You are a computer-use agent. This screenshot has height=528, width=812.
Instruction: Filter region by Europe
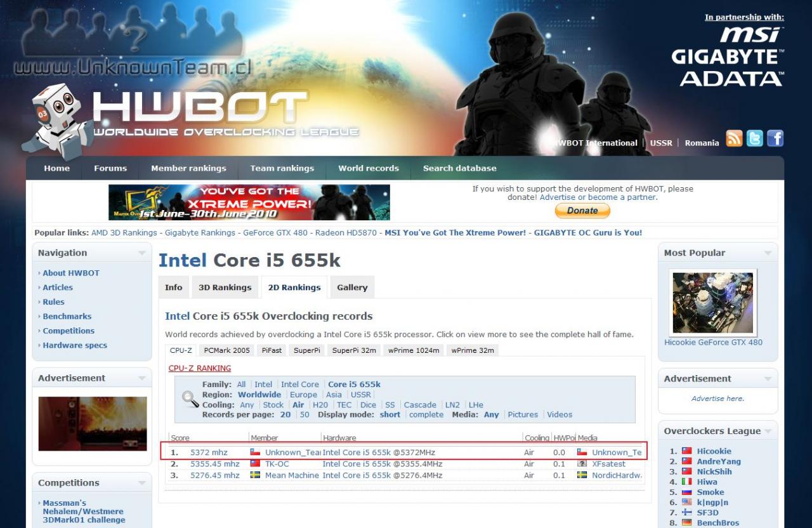303,395
